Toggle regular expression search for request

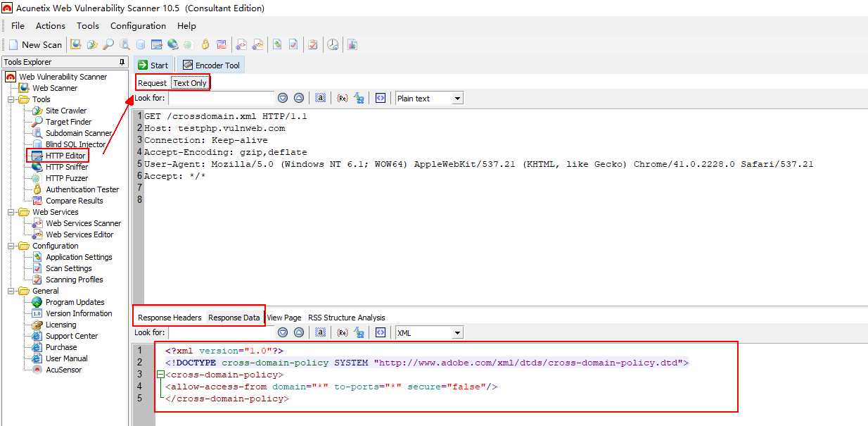point(343,99)
